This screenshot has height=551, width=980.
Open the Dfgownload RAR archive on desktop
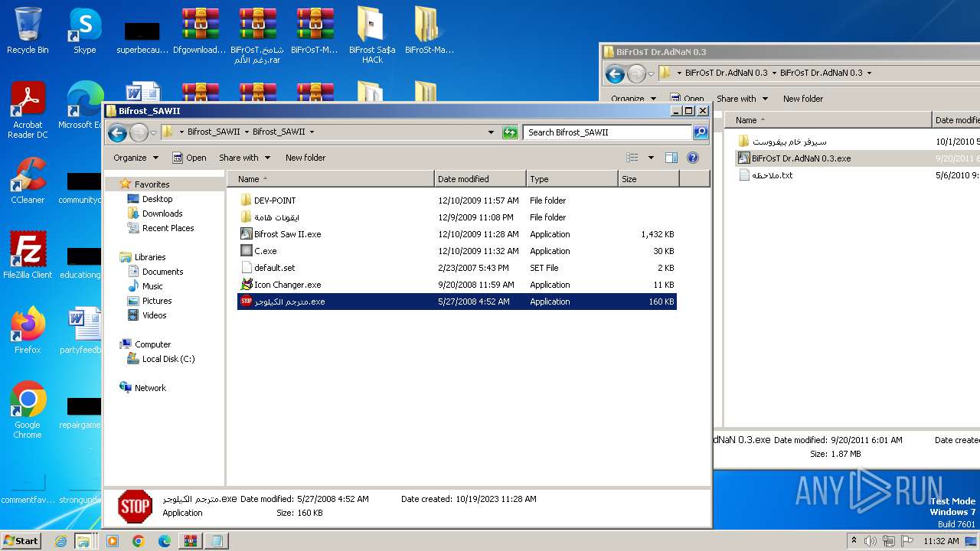200,31
